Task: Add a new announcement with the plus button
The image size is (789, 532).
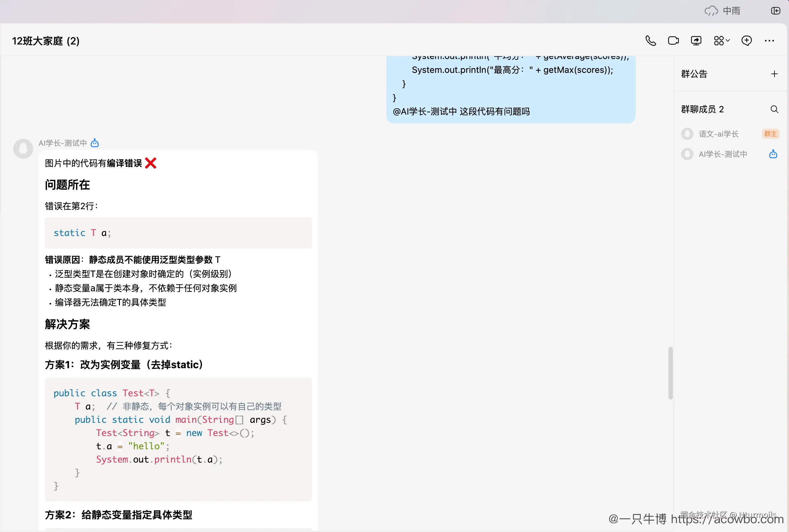Action: tap(774, 74)
